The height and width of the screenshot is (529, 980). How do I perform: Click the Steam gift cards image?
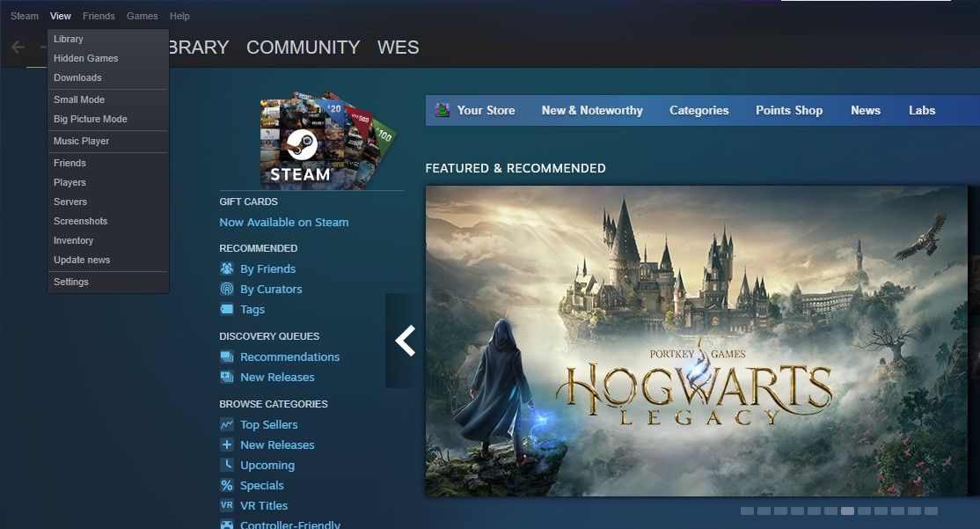point(326,141)
